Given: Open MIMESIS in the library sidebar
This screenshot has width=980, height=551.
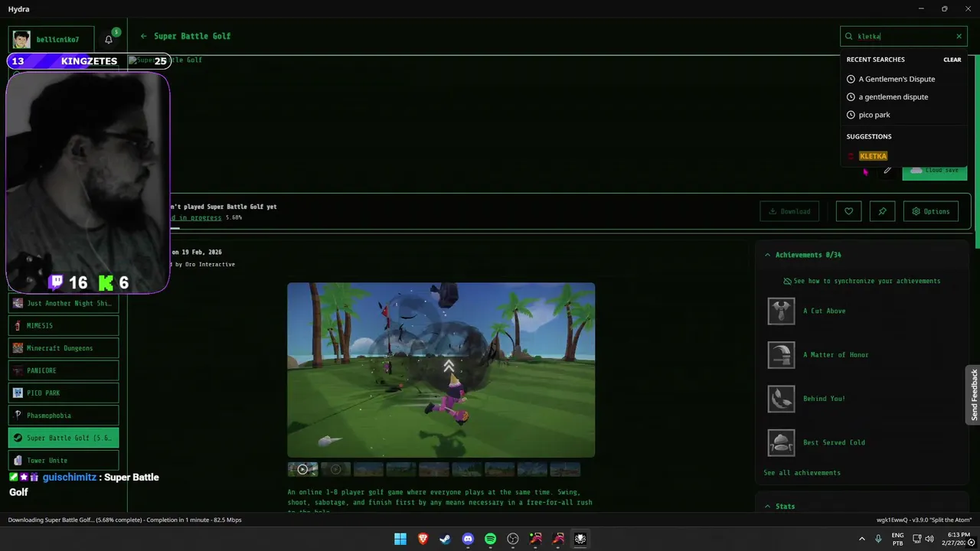Looking at the screenshot, I should coord(64,325).
